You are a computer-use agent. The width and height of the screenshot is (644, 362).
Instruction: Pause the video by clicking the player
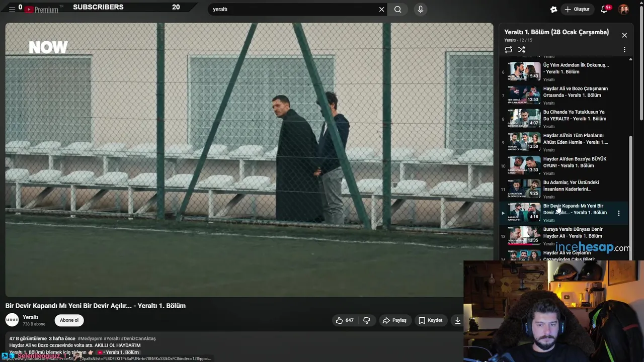point(249,159)
